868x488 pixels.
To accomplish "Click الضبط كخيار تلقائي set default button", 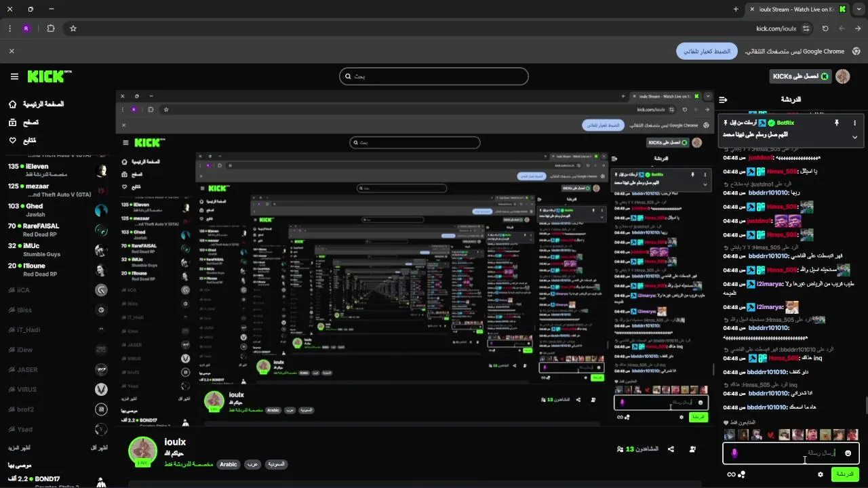I will [x=707, y=51].
